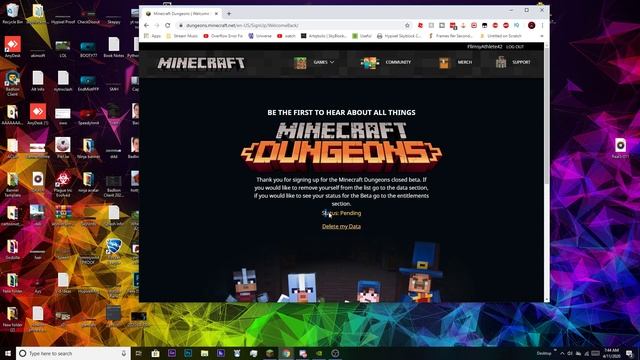Viewport: 640px width, 360px height.
Task: Click the Chrome profile avatar
Action: [531, 25]
